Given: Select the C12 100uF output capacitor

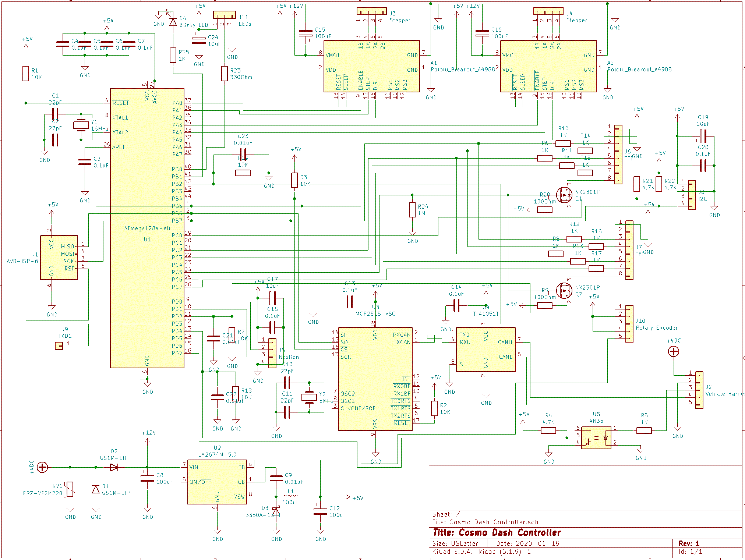Looking at the screenshot, I should click(x=320, y=511).
